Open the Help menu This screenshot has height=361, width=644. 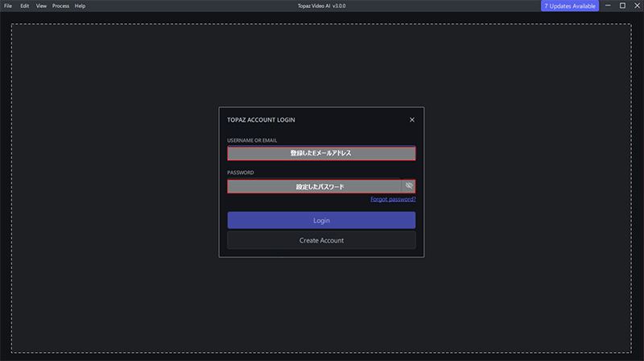pos(80,6)
